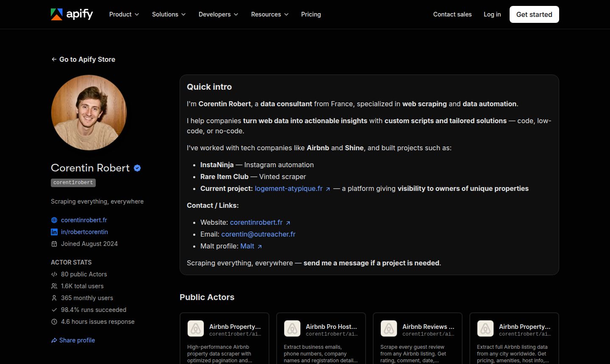Click the globe icon beside corentinrobert.fr
Image resolution: width=610 pixels, height=364 pixels.
click(x=54, y=220)
